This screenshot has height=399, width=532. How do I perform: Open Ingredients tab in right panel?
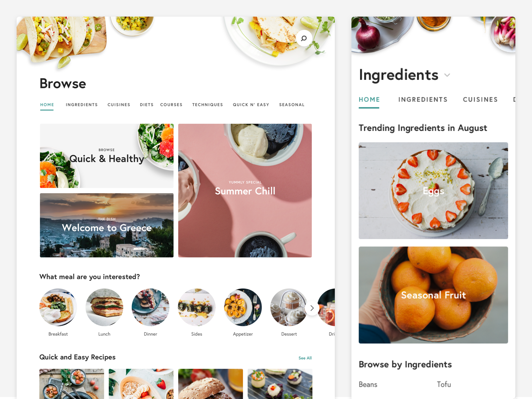423,99
